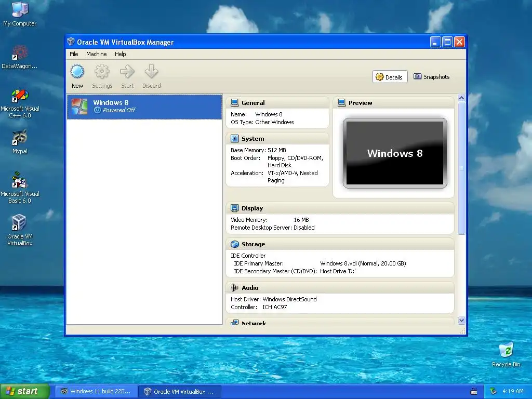Viewport: 532px width, 399px height.
Task: Click the 'IDE Controller' storage entry
Action: [248, 256]
